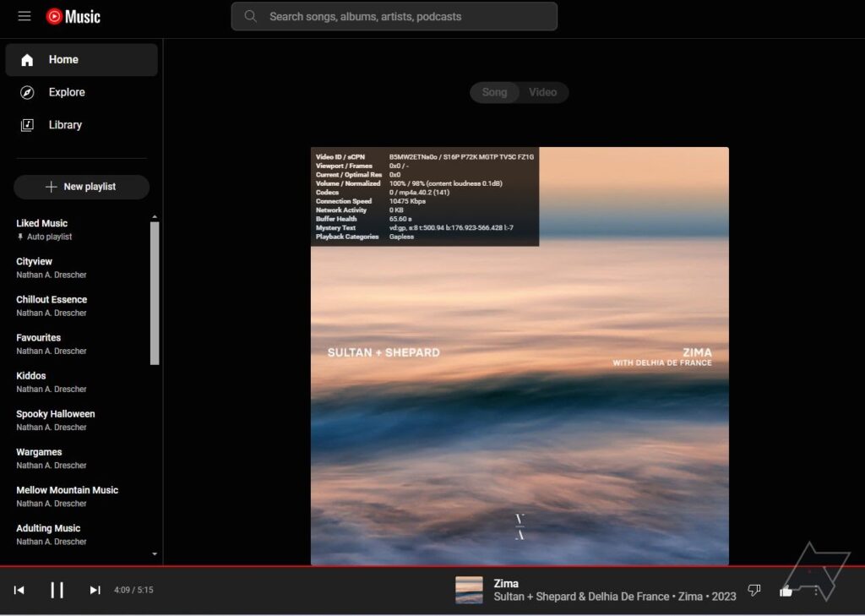
Task: Open the hamburger guide menu
Action: coord(24,16)
